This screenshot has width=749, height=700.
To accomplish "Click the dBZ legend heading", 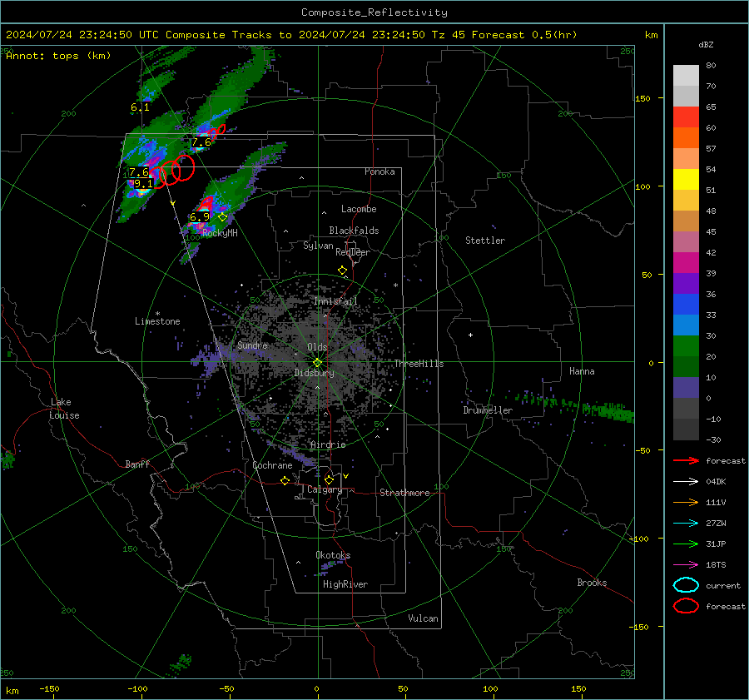I will click(x=706, y=45).
